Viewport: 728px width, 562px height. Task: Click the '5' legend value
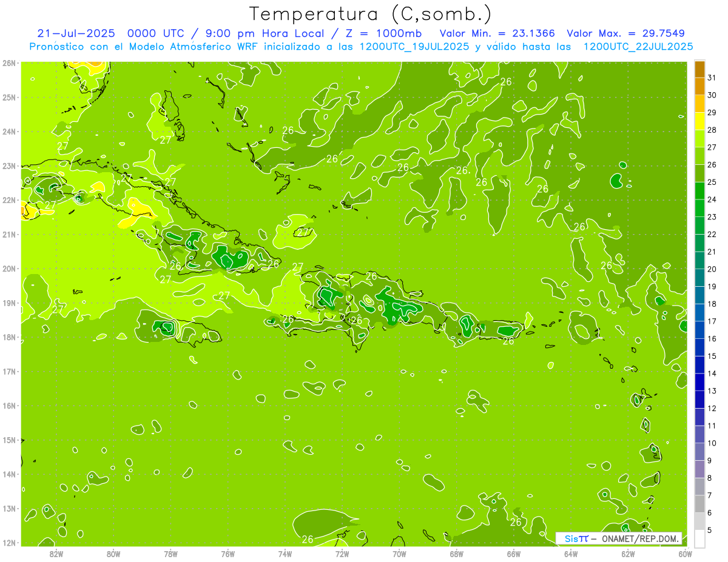pos(710,530)
